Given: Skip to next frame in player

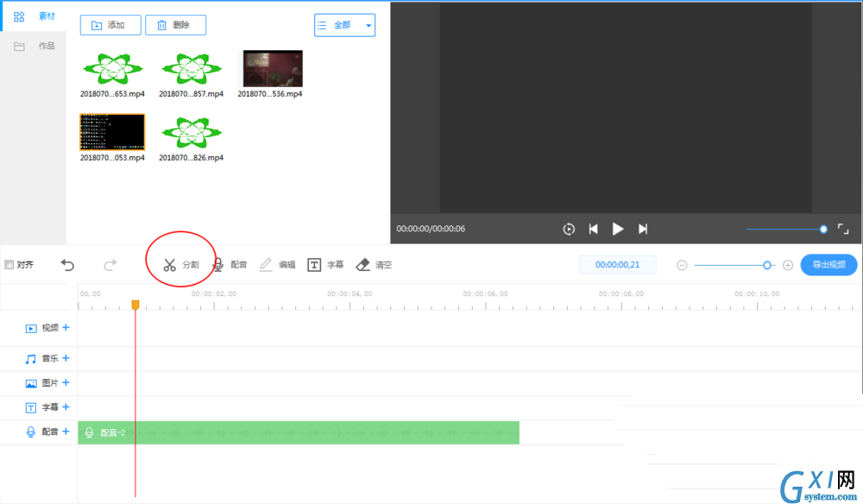Looking at the screenshot, I should pos(643,229).
